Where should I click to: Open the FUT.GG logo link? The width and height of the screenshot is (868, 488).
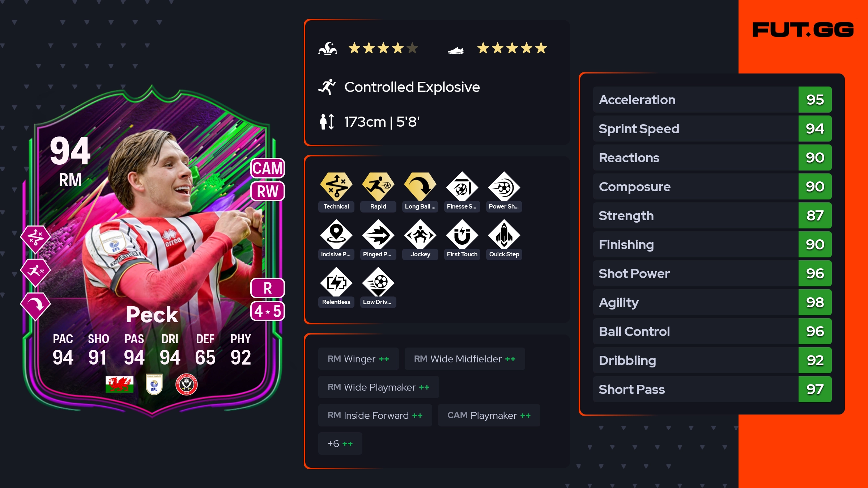803,30
